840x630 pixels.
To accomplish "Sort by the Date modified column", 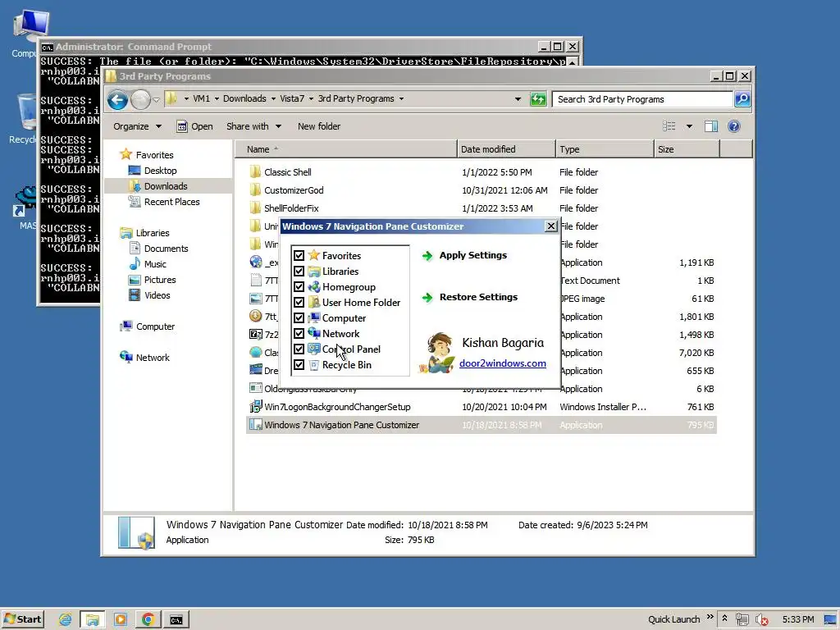I will [506, 149].
